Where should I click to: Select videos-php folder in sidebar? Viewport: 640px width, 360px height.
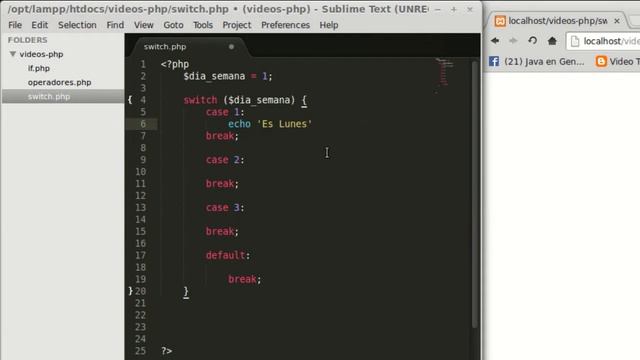41,54
